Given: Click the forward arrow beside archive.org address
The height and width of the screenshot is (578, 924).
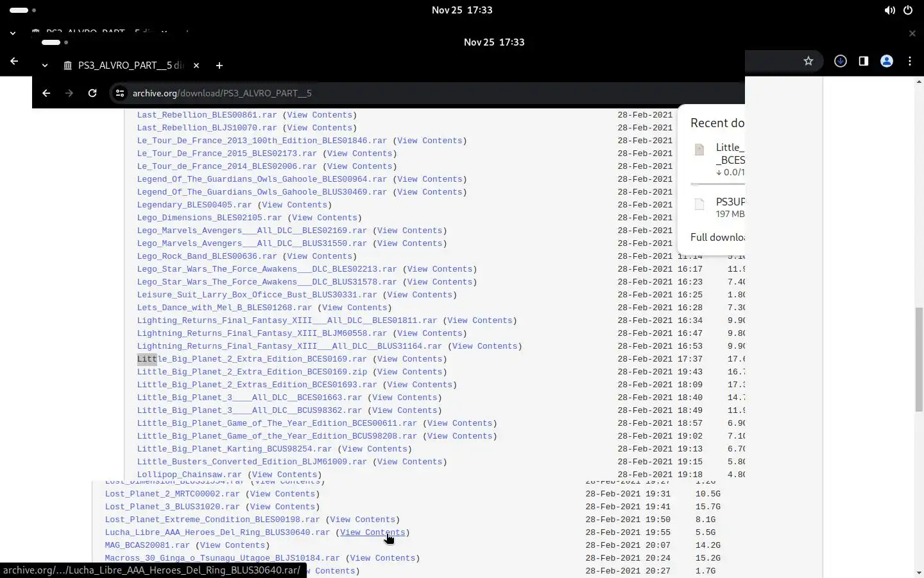Looking at the screenshot, I should point(69,93).
